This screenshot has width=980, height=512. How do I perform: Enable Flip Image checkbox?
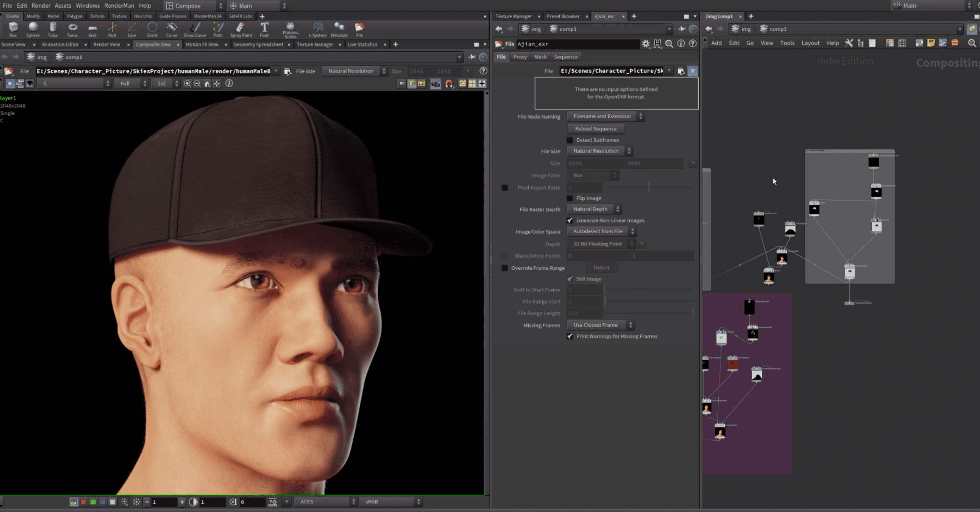point(570,198)
